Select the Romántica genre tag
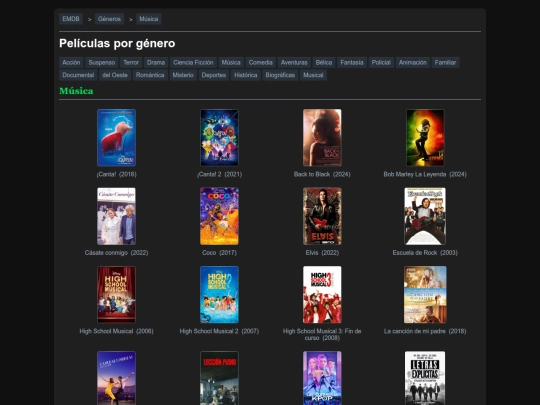This screenshot has width=540, height=405. pos(150,75)
